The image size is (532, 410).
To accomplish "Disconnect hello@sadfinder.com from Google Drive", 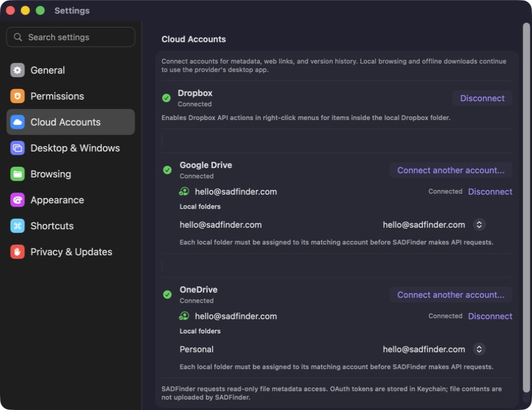I will coord(490,191).
